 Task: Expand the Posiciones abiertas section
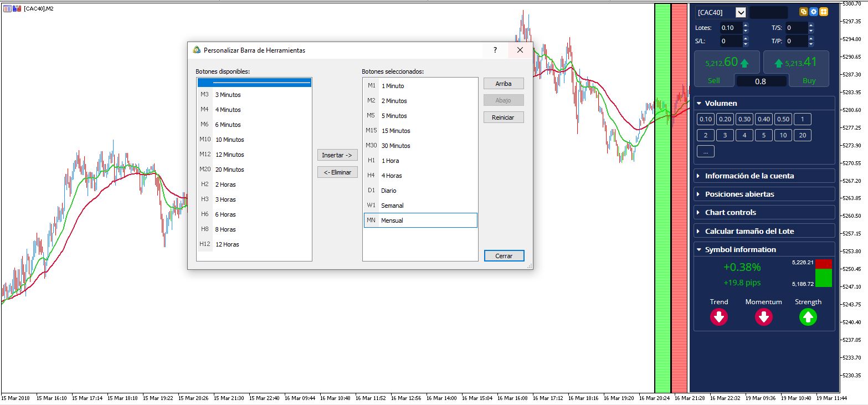pos(764,194)
